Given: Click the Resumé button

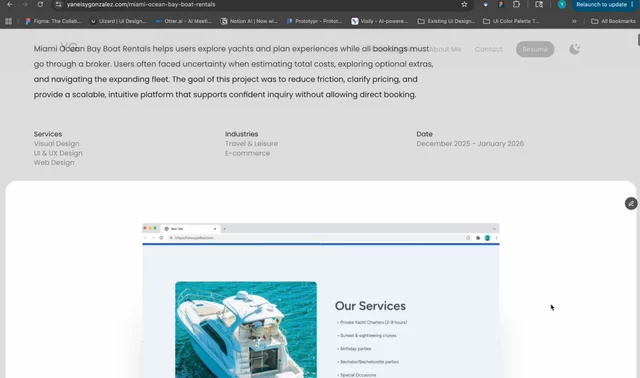Looking at the screenshot, I should coord(535,49).
